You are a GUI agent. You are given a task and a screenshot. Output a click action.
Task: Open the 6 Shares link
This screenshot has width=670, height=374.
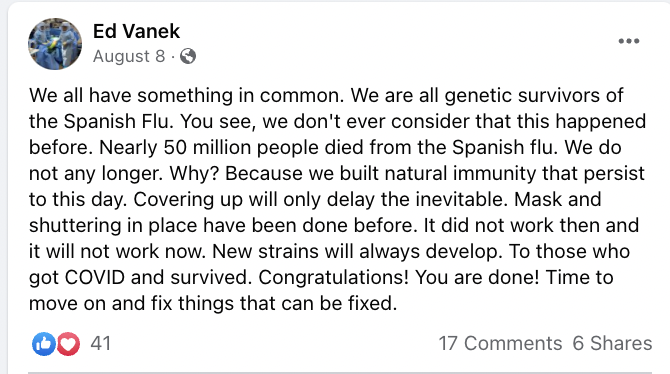tap(612, 343)
